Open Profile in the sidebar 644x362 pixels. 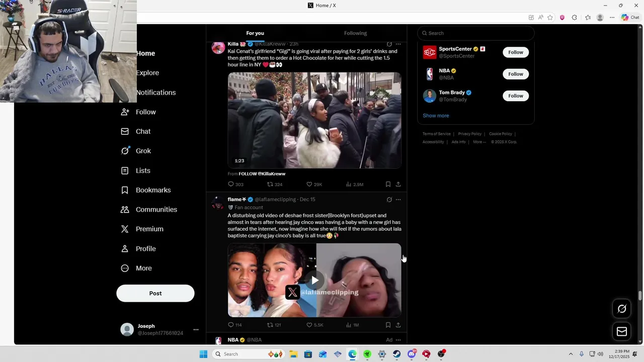point(138,248)
